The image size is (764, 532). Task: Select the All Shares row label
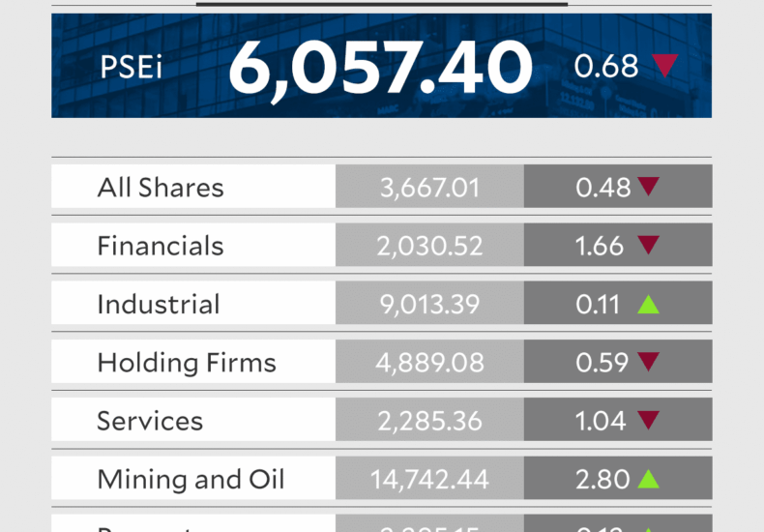click(x=161, y=188)
